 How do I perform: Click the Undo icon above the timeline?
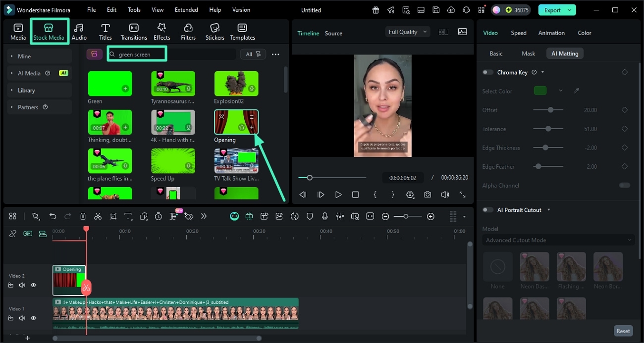coord(53,216)
